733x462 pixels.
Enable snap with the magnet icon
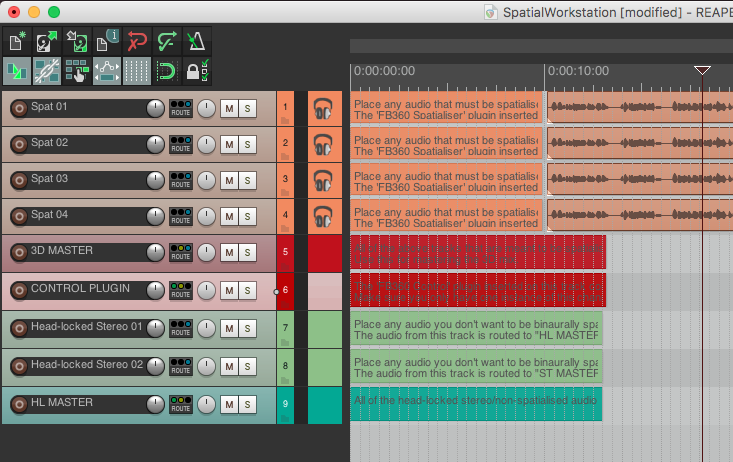(166, 72)
